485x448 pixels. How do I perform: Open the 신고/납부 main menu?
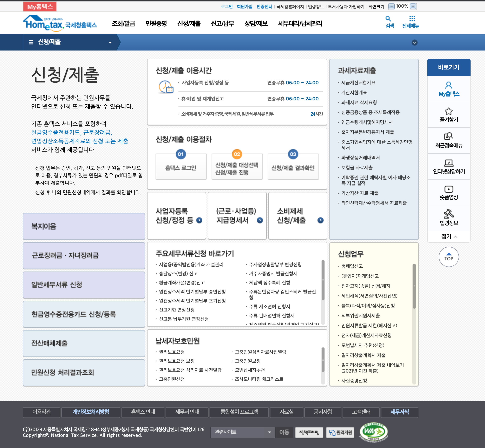coord(222,24)
